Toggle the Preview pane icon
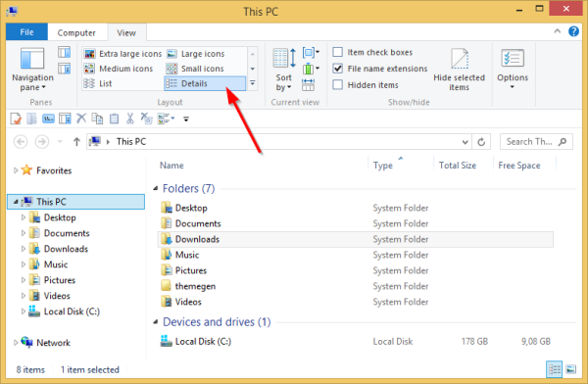 64,52
